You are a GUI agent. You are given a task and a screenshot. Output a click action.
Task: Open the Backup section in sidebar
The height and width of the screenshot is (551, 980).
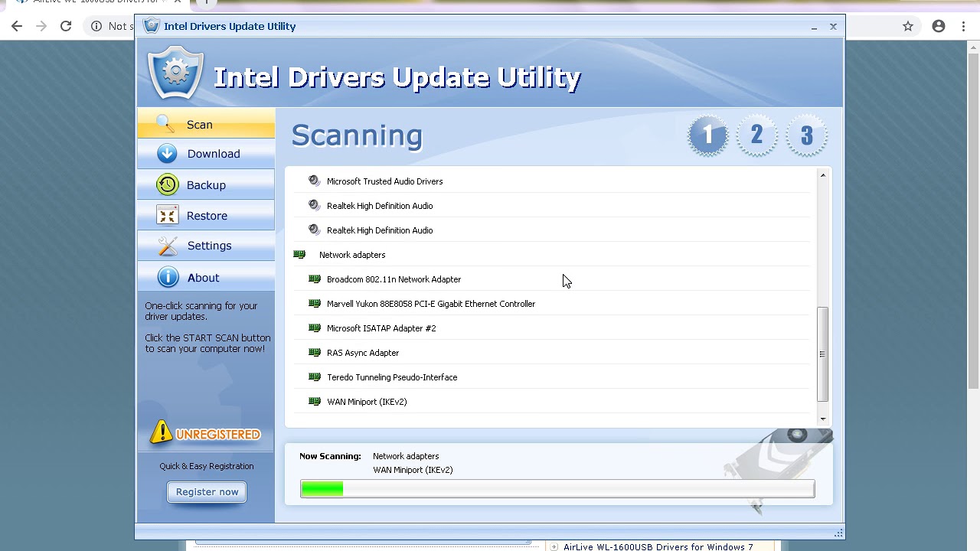(206, 185)
